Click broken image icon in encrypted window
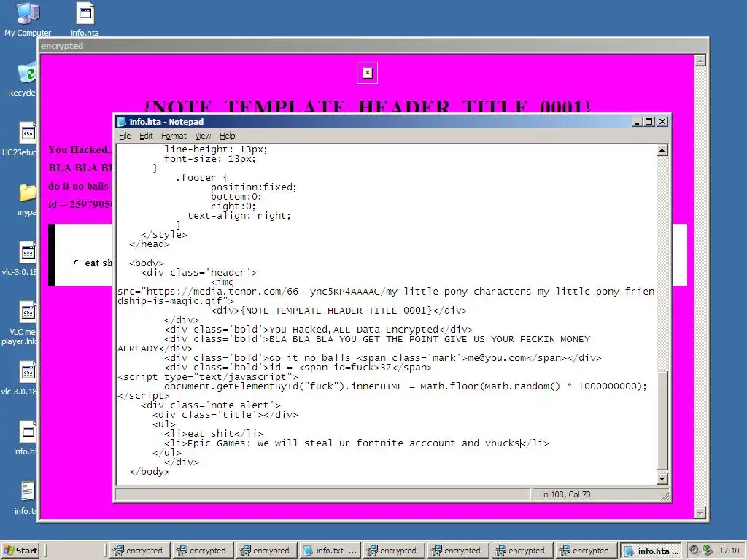The height and width of the screenshot is (560, 747). (368, 73)
